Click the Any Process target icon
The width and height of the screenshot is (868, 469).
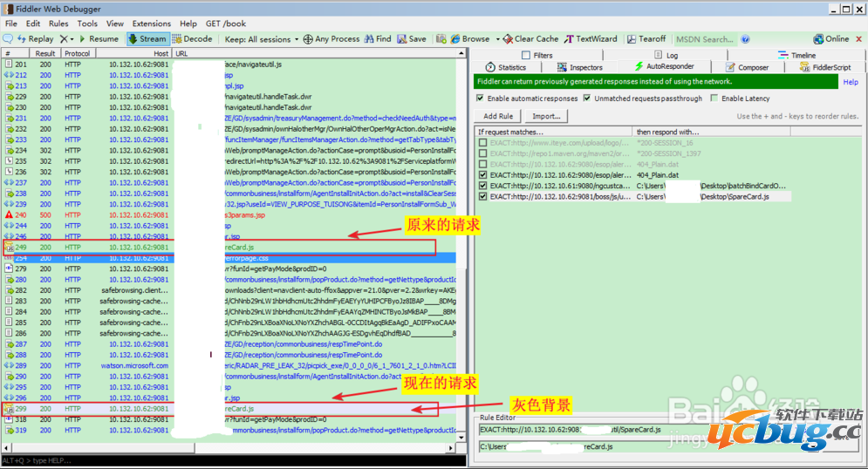308,38
